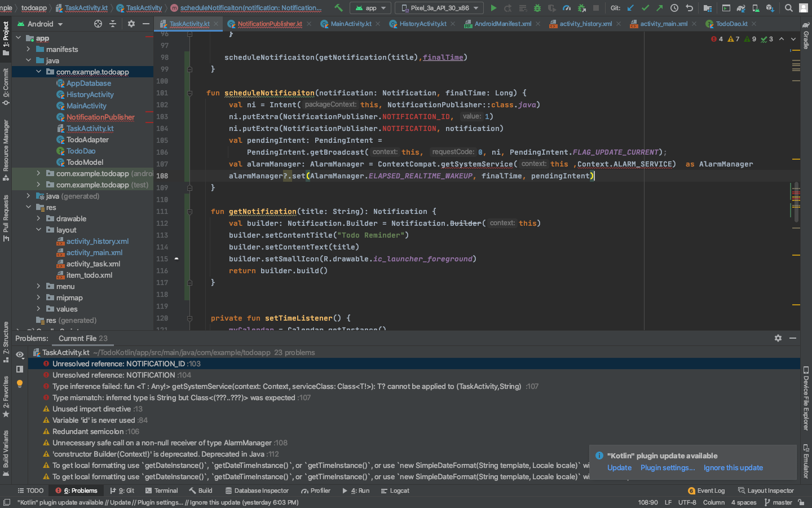The image size is (812, 508).
Task: Switch to the MainActivity.kt editor tab
Action: click(350, 24)
